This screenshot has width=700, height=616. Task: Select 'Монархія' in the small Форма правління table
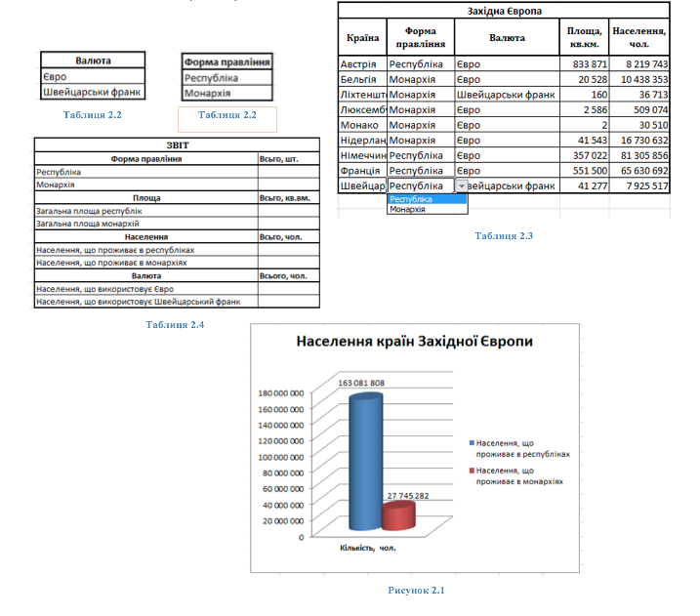208,93
